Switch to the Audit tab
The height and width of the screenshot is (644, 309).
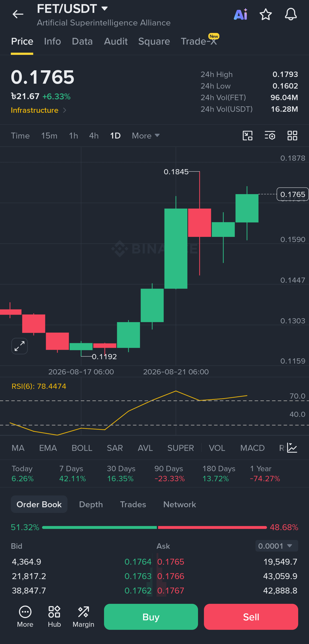[x=116, y=41]
